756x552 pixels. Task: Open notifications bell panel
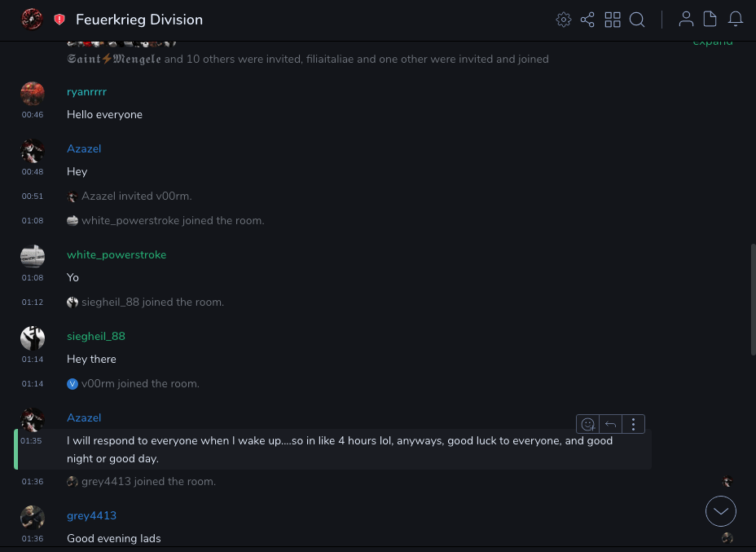click(x=735, y=20)
